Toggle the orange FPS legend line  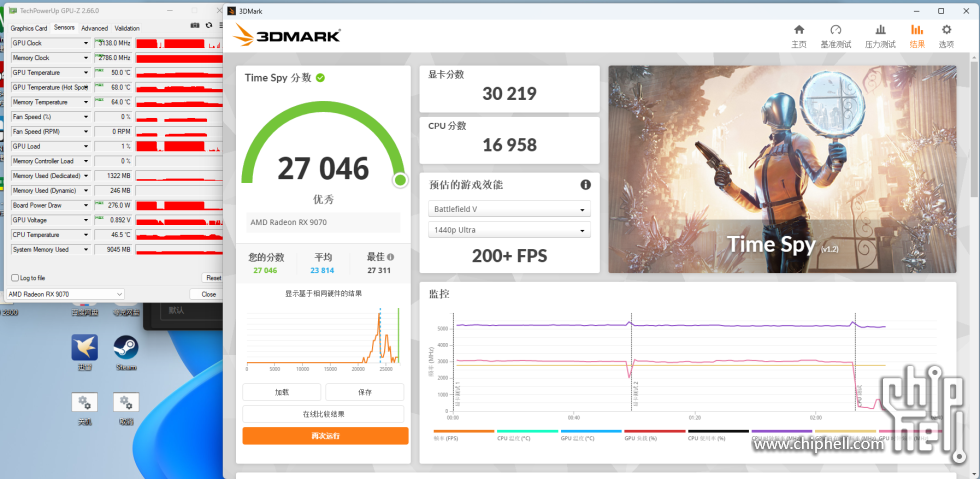pyautogui.click(x=464, y=431)
